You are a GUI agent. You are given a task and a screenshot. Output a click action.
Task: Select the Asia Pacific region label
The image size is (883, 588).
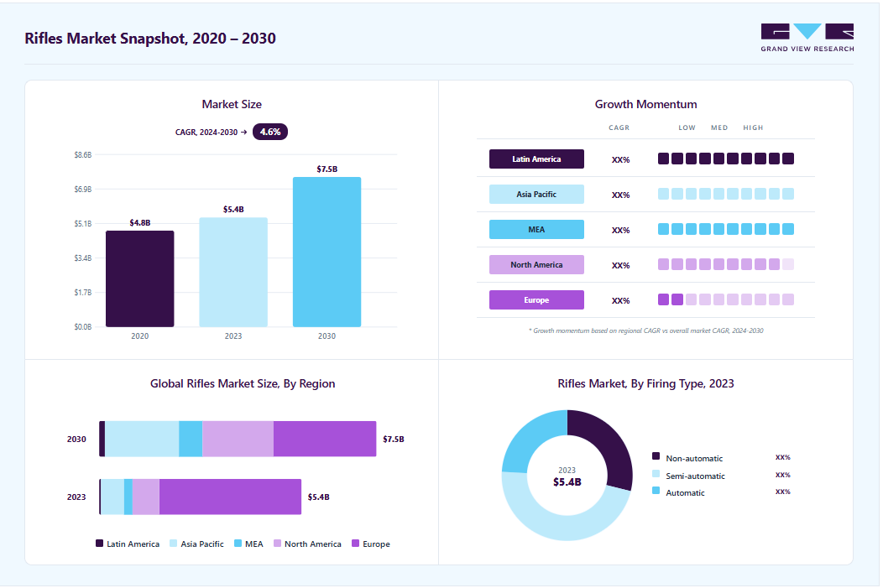(536, 194)
